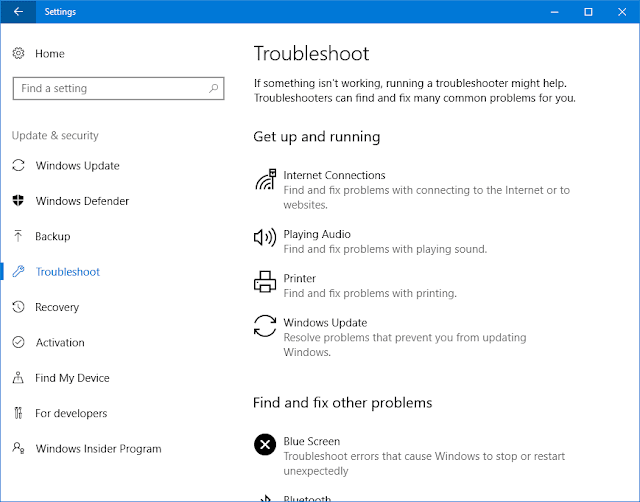Click the Playing Audio speaker icon
Screen dimensions: 640x502
click(265, 237)
